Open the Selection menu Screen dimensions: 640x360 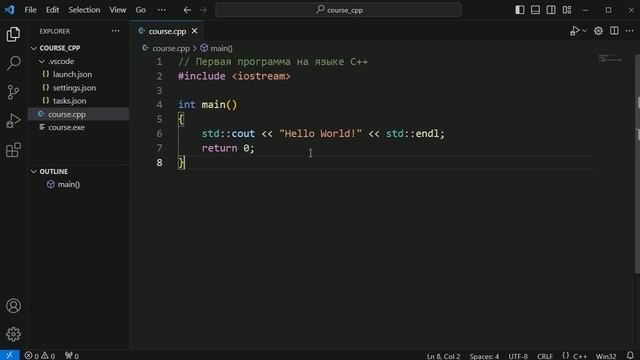(84, 10)
